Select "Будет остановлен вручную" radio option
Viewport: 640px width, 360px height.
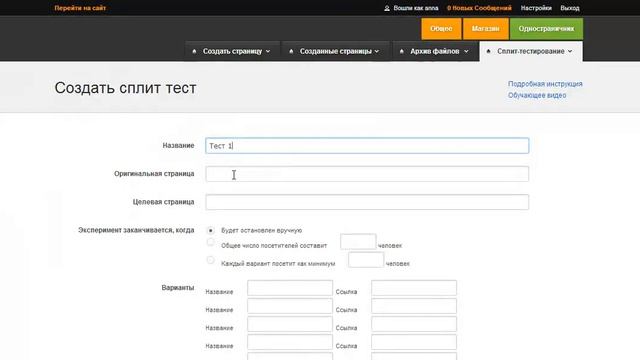[211, 231]
